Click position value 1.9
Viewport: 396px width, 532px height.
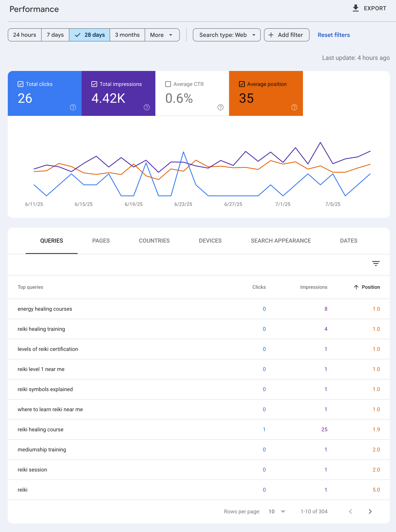click(376, 430)
